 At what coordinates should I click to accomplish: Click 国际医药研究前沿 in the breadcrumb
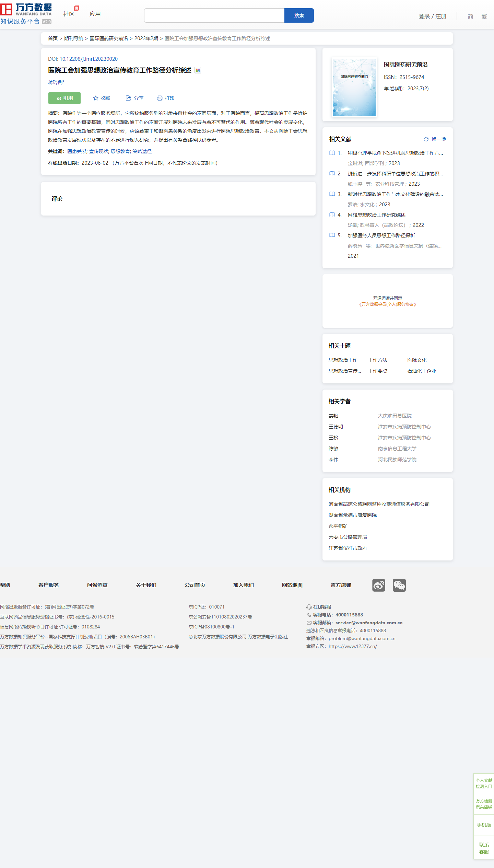[x=109, y=38]
